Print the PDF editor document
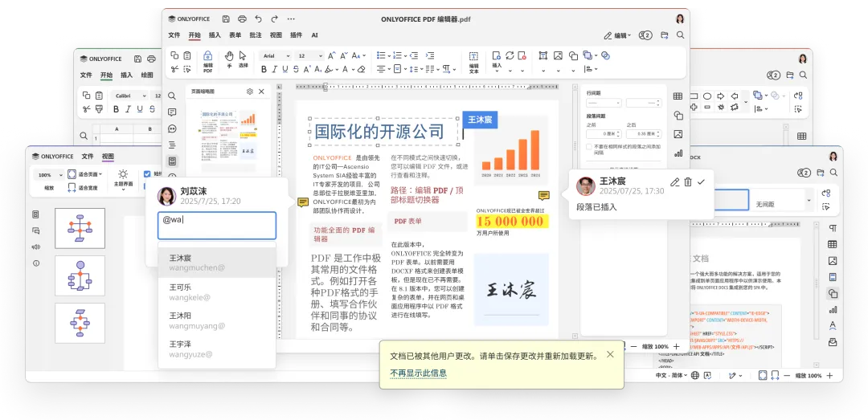Image resolution: width=868 pixels, height=420 pixels. (x=242, y=18)
